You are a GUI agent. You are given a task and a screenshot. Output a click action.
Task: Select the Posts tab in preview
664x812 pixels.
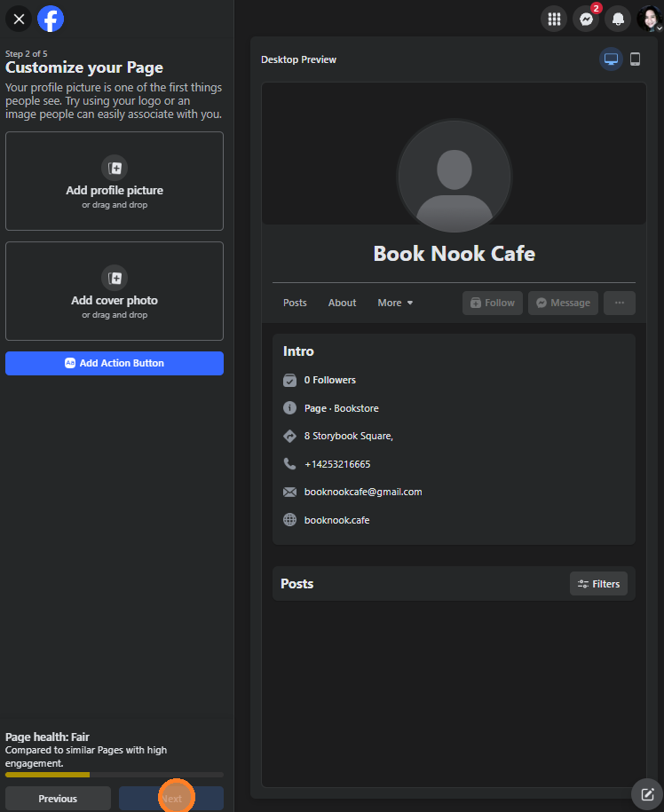tap(295, 303)
